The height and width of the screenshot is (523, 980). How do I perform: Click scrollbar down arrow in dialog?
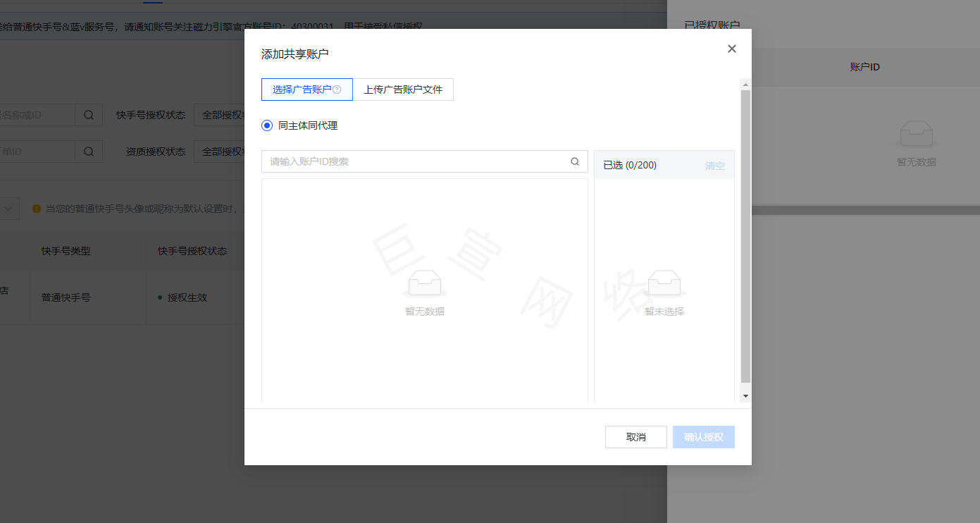tap(745, 396)
